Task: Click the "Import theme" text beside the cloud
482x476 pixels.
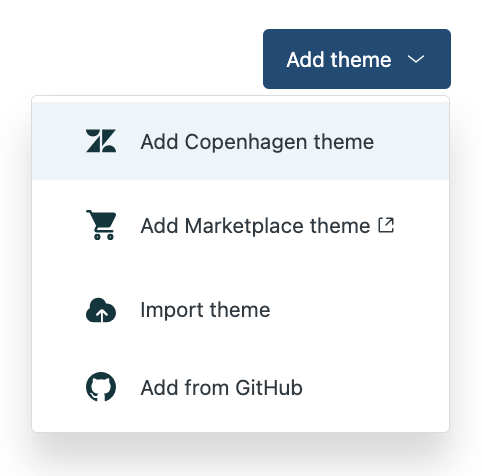Action: [205, 311]
